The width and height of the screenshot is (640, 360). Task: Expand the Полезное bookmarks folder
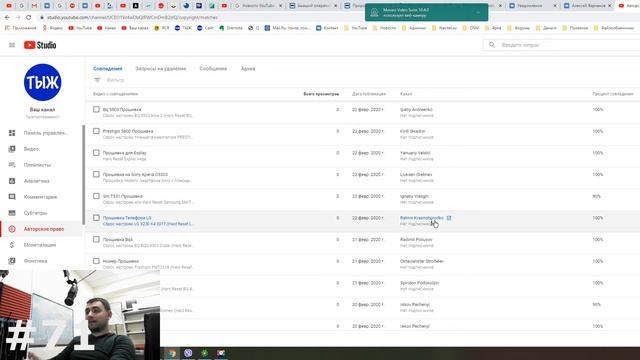[x=576, y=28]
